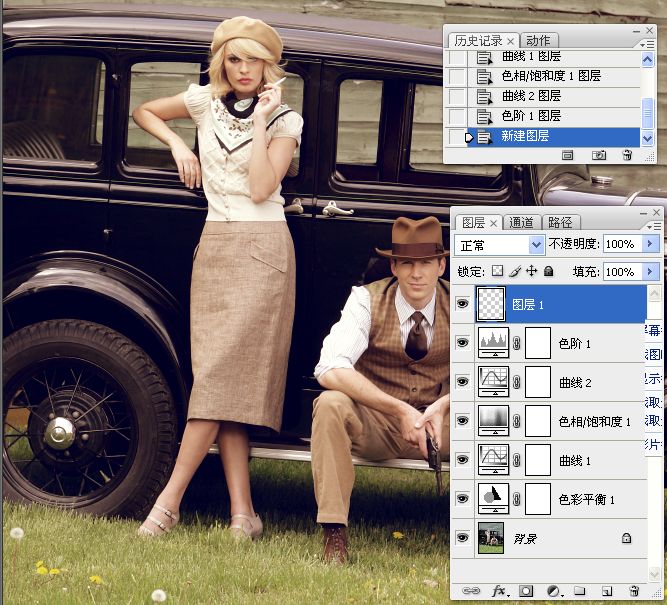Enable lock transparent pixels icon
Viewport: 667px width, 605px height.
(x=497, y=271)
